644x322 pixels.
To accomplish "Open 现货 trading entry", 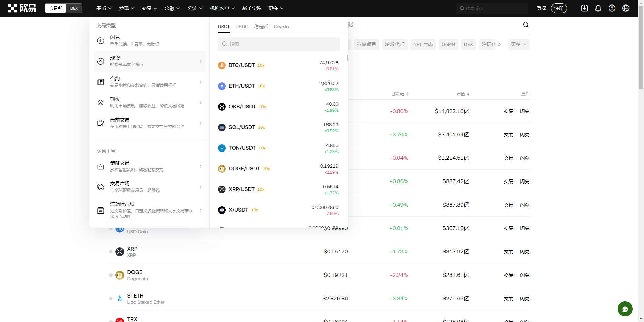I will tap(150, 61).
